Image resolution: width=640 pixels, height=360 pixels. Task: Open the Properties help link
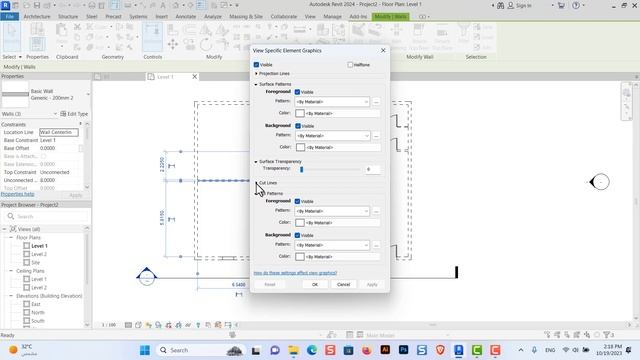18,194
